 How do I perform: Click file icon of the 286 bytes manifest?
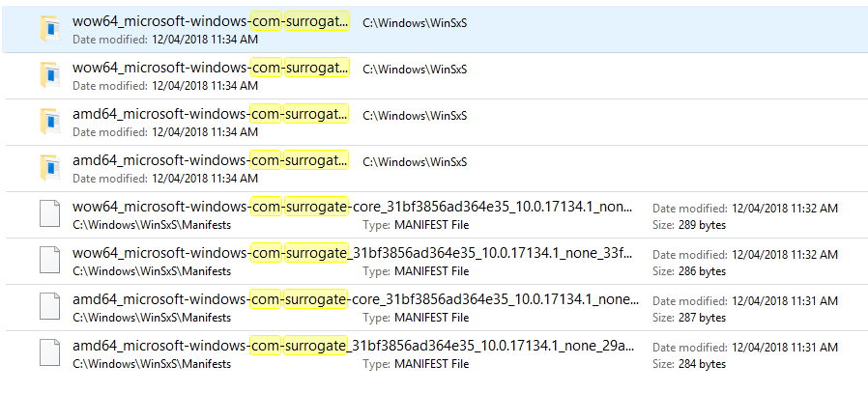(50, 261)
